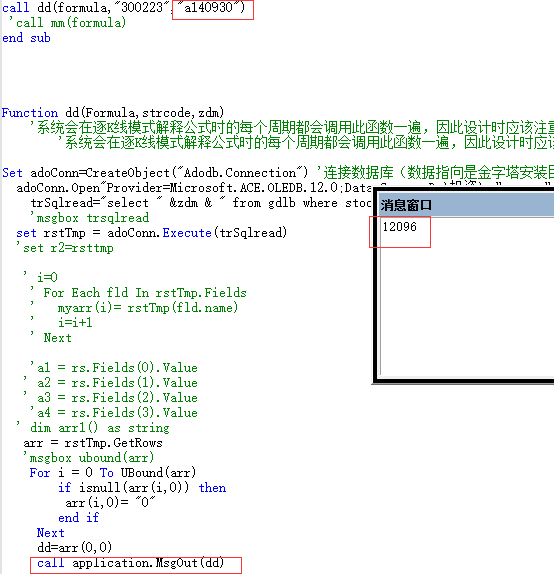Click the commented 'i=0' line

tap(40, 277)
